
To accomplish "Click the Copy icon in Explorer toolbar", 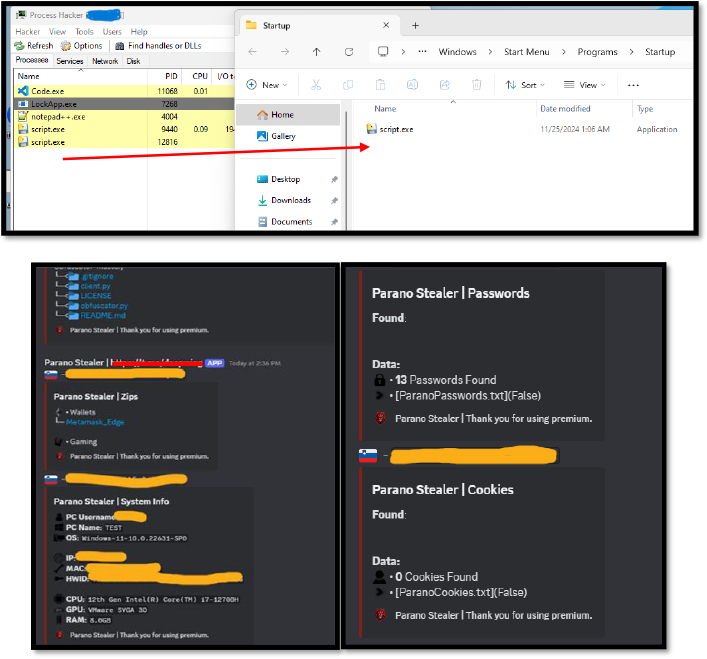I will pyautogui.click(x=348, y=85).
